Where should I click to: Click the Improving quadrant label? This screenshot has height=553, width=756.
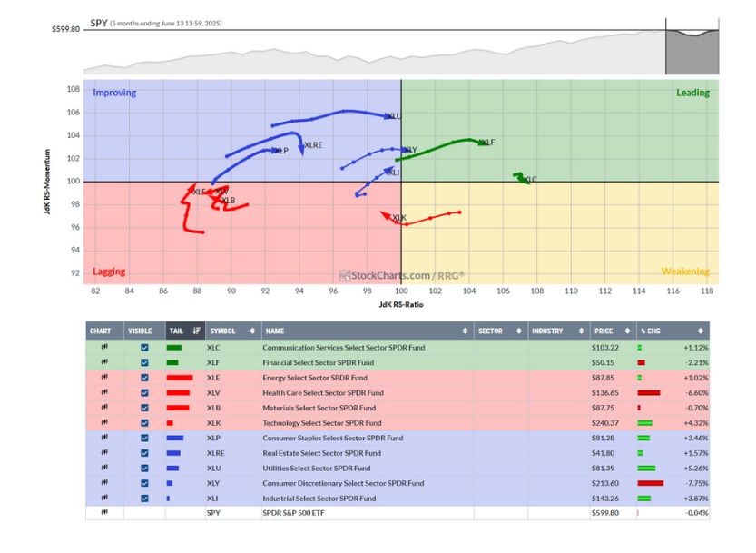(114, 93)
